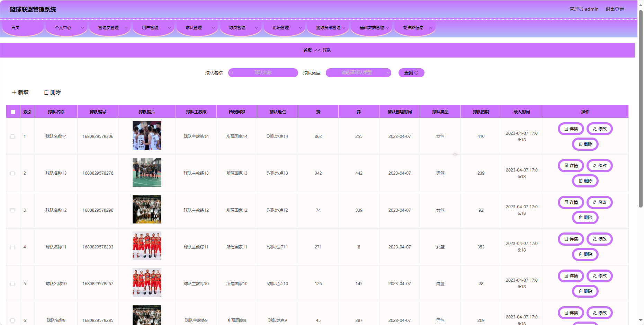
Task: Expand the 球队管理 menu
Action: [197, 28]
